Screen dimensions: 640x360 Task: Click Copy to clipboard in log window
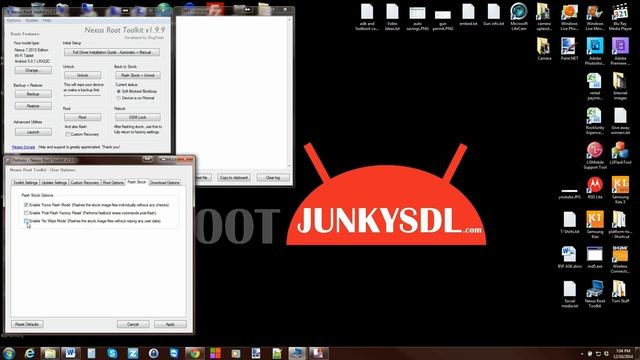234,178
